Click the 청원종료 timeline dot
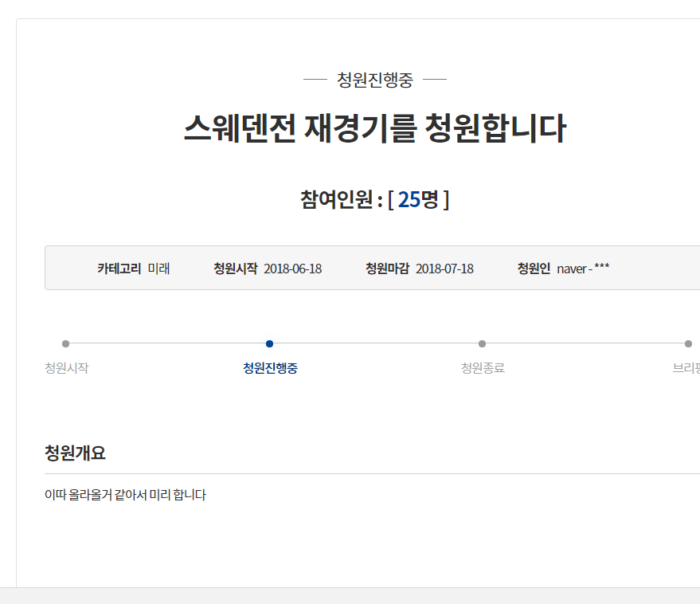 click(x=482, y=343)
